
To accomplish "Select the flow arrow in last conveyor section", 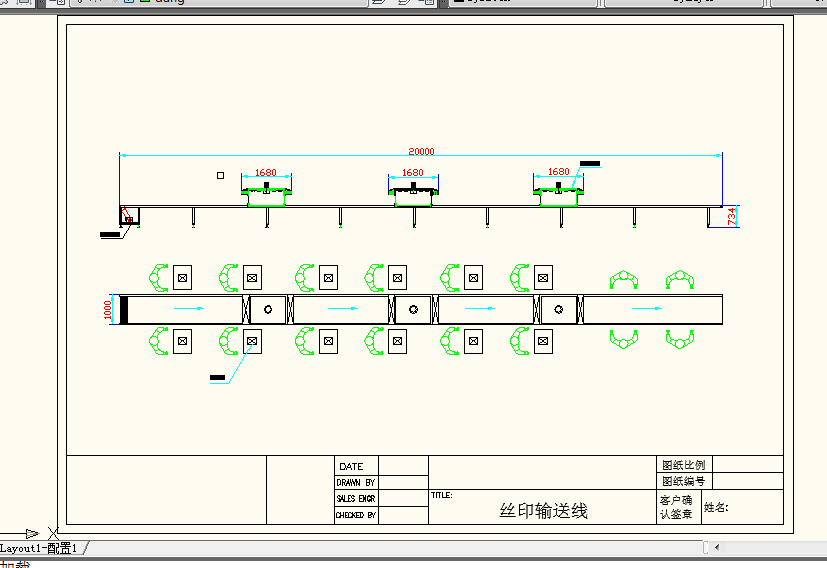I will point(647,309).
